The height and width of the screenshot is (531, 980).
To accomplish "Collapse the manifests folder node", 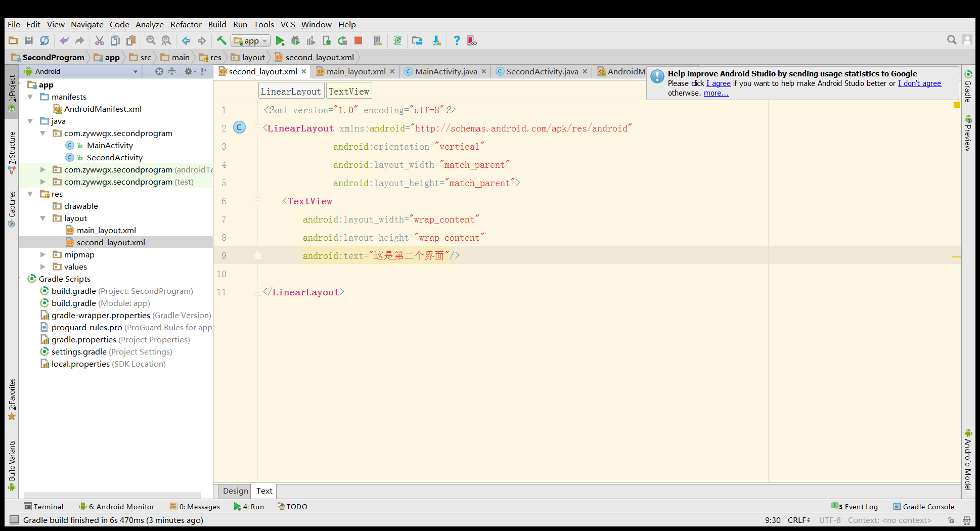I will (x=30, y=97).
